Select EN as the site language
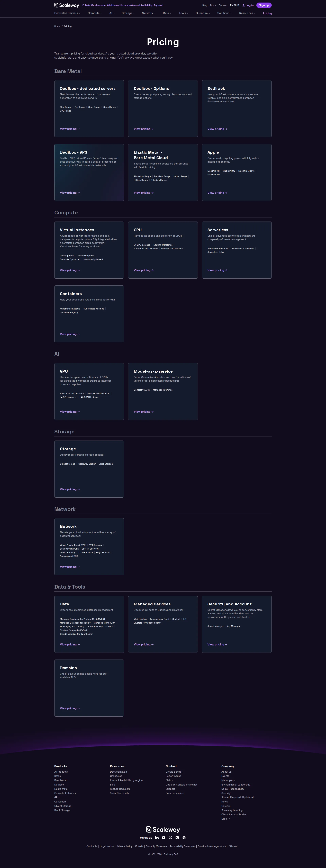The height and width of the screenshot is (868, 326). point(232,5)
